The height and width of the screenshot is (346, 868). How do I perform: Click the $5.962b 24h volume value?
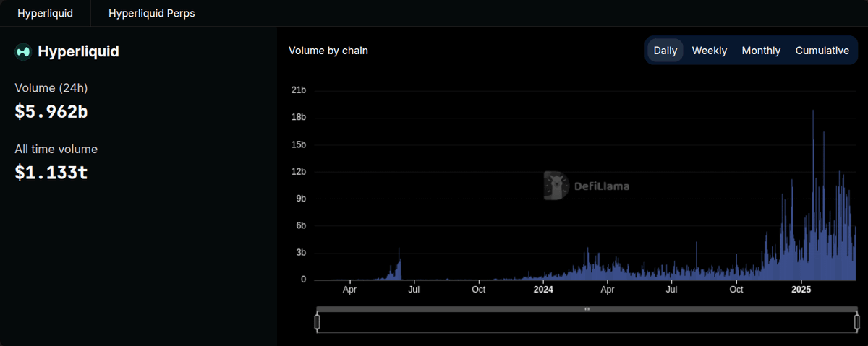pyautogui.click(x=51, y=111)
